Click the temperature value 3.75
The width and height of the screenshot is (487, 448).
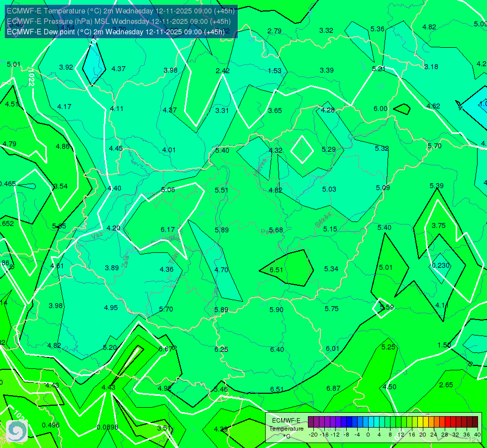click(439, 225)
